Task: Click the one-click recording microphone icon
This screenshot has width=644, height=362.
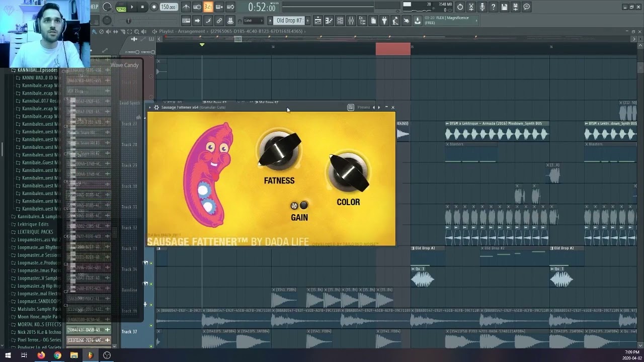Action: [x=482, y=7]
